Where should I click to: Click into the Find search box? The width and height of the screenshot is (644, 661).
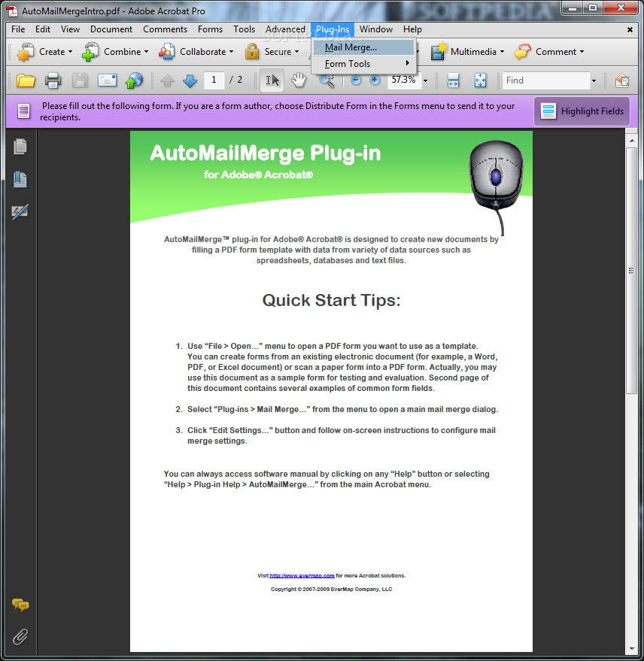(x=546, y=80)
